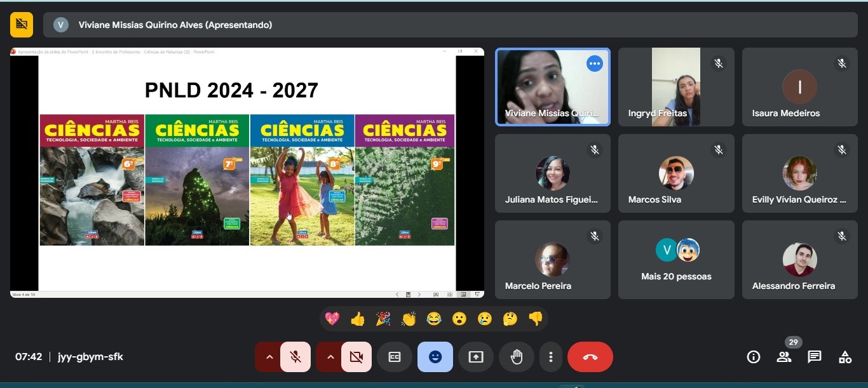Click the 'V' presenter avatar in banner
The image size is (868, 388).
61,25
